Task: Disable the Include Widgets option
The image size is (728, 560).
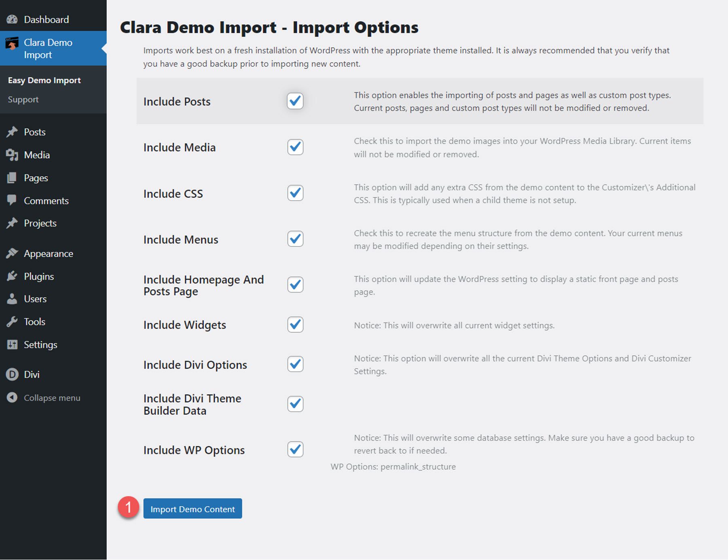Action: coord(295,325)
